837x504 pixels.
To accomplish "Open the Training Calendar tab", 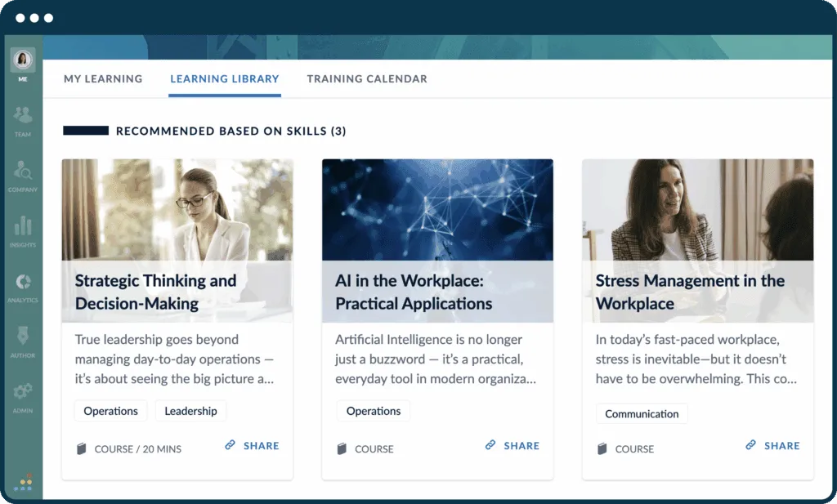I will pos(367,79).
